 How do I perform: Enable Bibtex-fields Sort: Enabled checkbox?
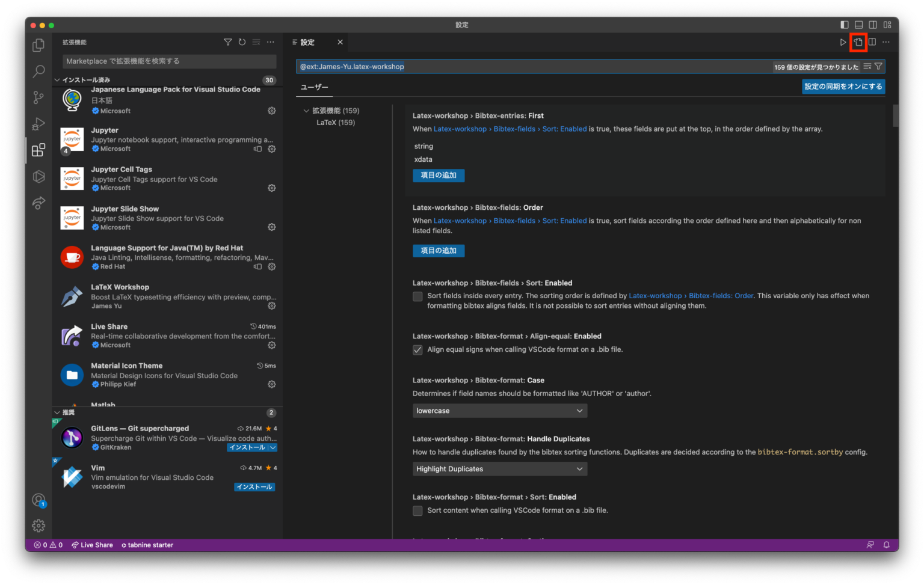coord(417,296)
